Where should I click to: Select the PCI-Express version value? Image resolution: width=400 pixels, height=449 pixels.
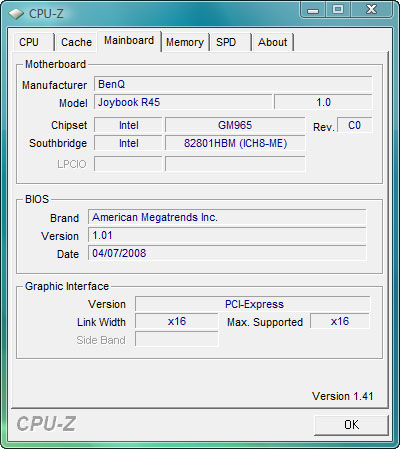(x=253, y=304)
